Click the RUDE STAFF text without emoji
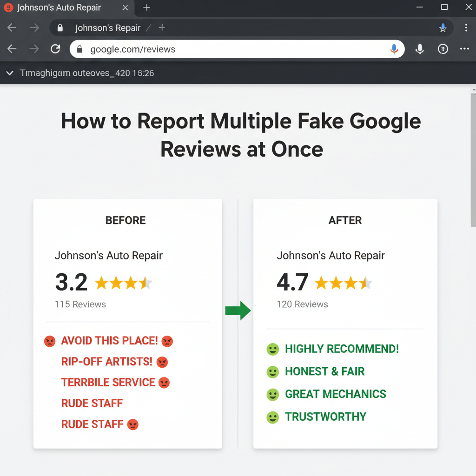The height and width of the screenshot is (476, 476). coord(92,403)
